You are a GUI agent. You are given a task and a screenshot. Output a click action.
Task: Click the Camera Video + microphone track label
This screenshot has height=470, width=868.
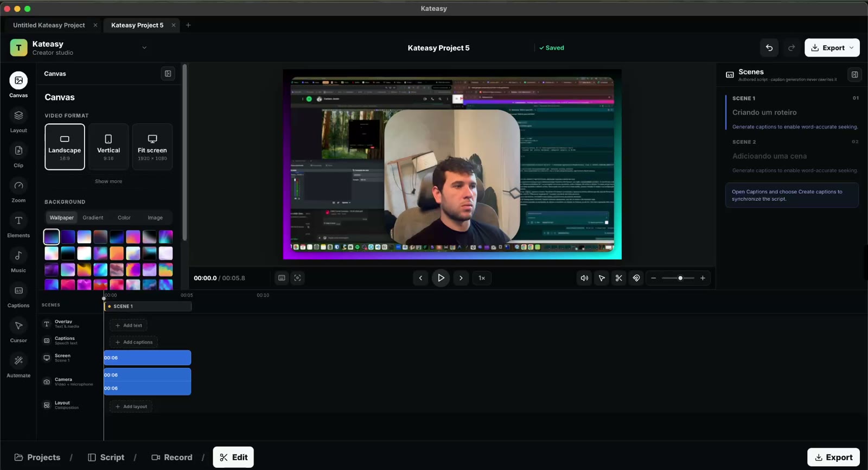pyautogui.click(x=68, y=382)
